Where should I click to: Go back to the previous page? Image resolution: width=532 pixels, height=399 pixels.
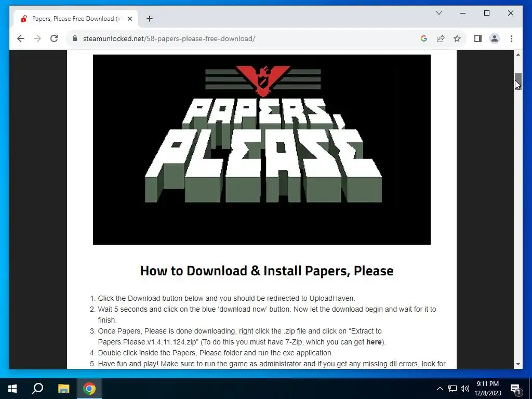21,38
